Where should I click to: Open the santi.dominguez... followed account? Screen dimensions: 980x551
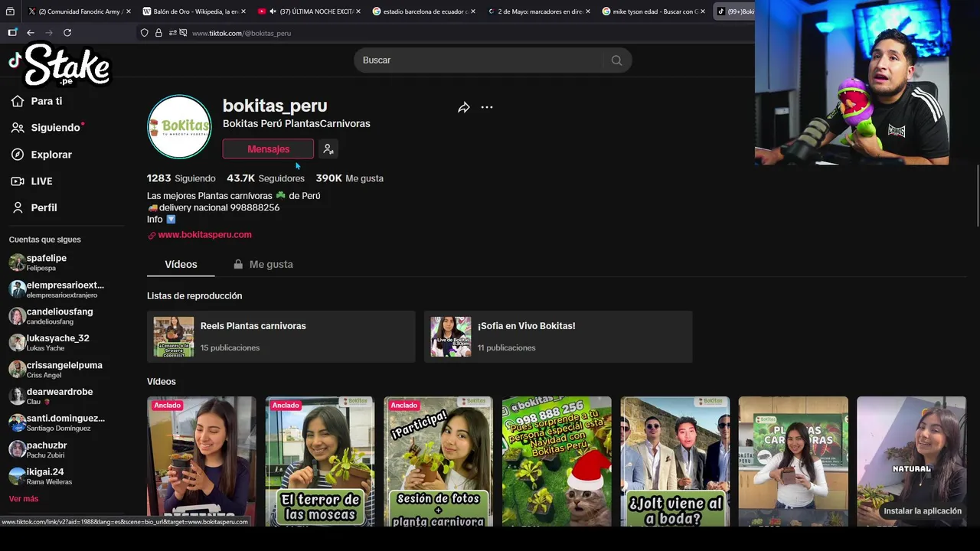(56, 422)
